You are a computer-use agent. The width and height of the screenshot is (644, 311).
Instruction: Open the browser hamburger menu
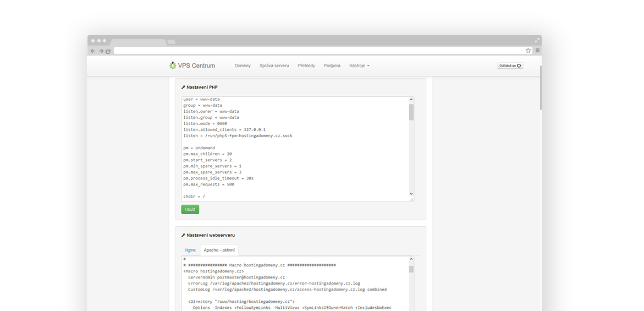[x=537, y=51]
